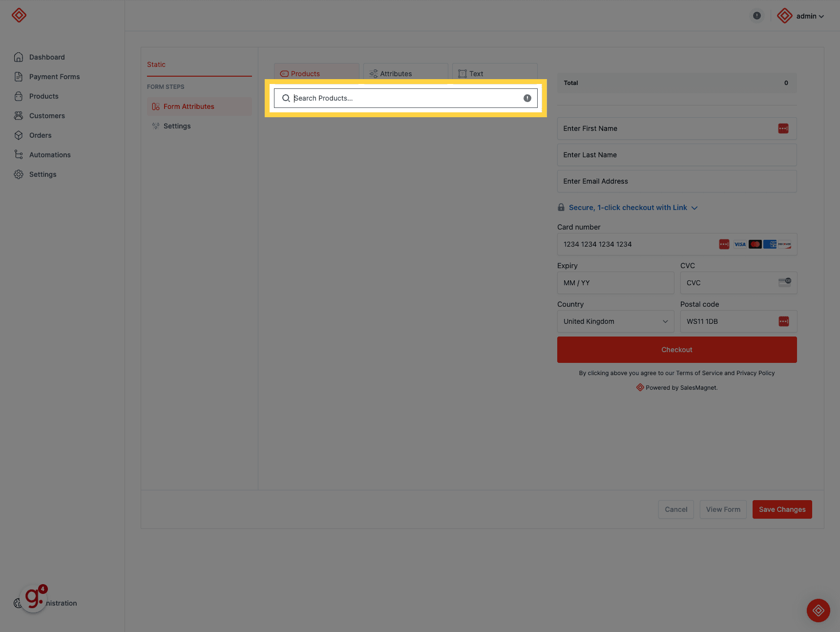
Task: Click the Visa card brand icon
Action: (x=740, y=244)
